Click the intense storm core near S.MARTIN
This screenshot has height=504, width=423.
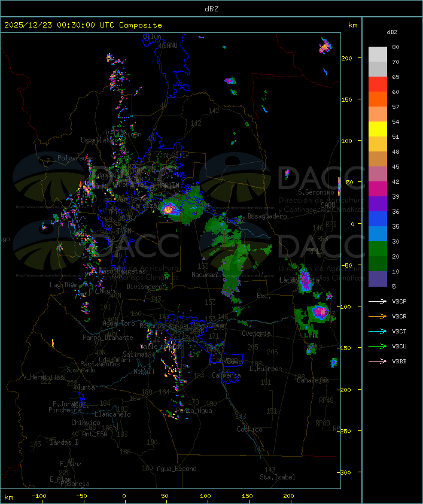pos(169,210)
